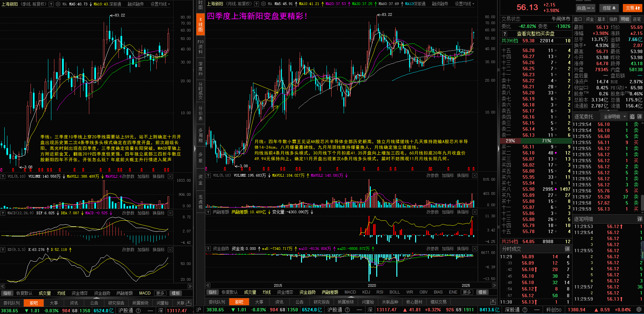
Task: Click help icon of left VOL panel
Action: tap(3, 176)
